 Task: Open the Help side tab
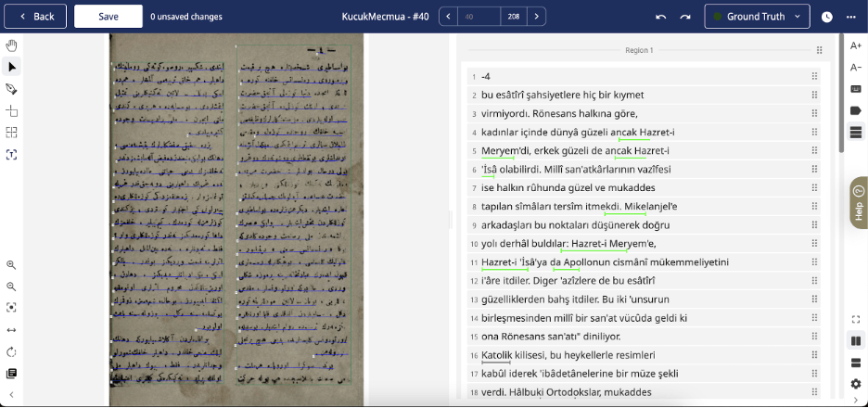click(858, 202)
